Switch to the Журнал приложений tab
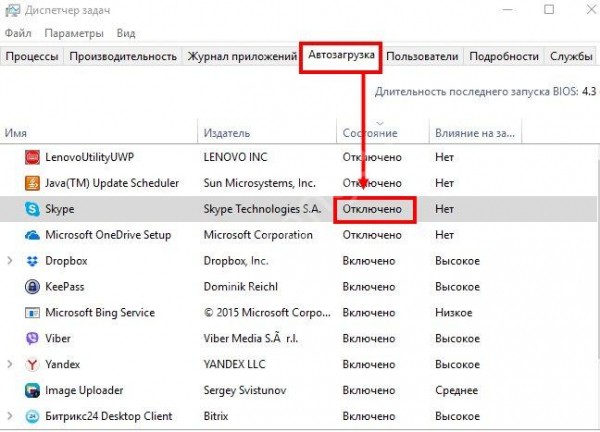The height and width of the screenshot is (432, 600). click(x=242, y=57)
